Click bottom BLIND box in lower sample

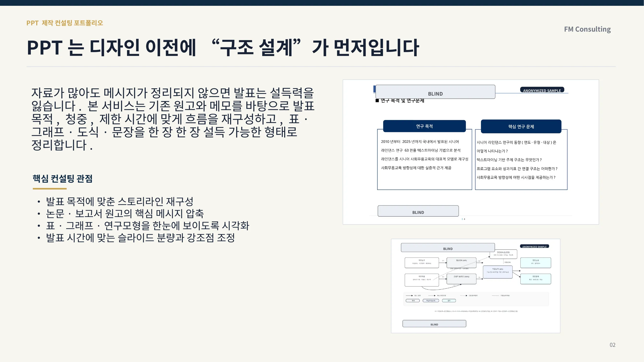pyautogui.click(x=434, y=324)
